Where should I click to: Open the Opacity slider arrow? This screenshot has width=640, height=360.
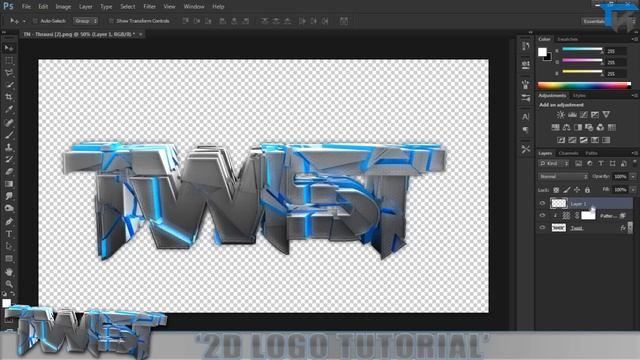coord(633,177)
